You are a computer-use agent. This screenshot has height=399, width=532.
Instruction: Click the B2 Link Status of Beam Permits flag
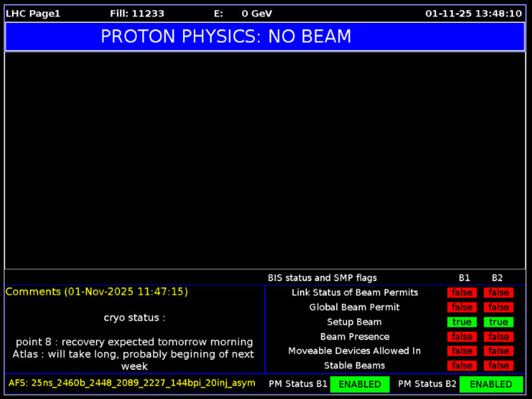[498, 293]
